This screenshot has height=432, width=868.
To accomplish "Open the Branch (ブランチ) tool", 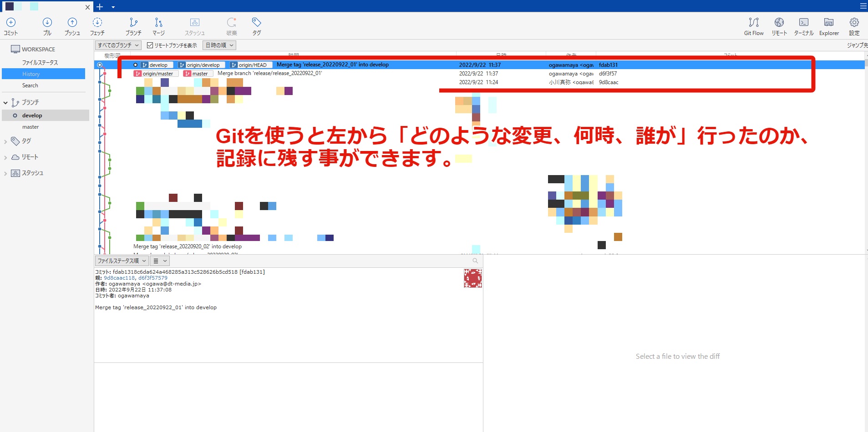I will 133,26.
